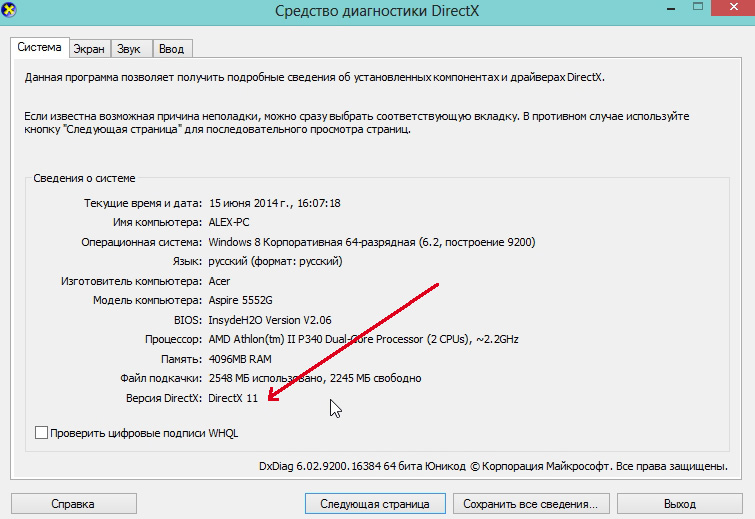Click the DirectX 11 version value

[232, 398]
